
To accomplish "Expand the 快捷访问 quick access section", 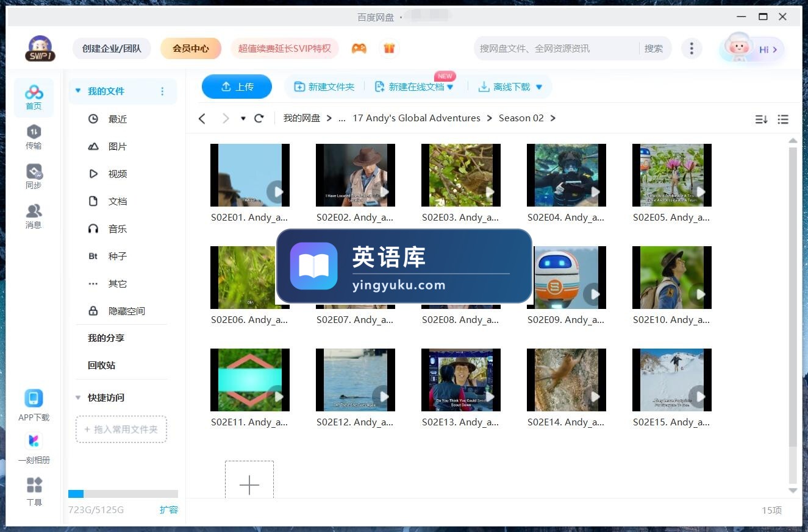I will coord(78,397).
